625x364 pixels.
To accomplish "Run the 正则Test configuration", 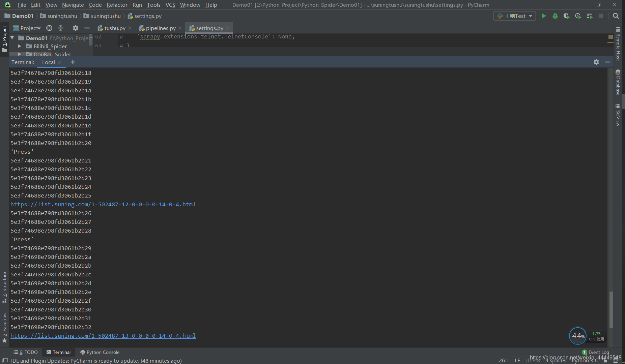I will tap(544, 16).
